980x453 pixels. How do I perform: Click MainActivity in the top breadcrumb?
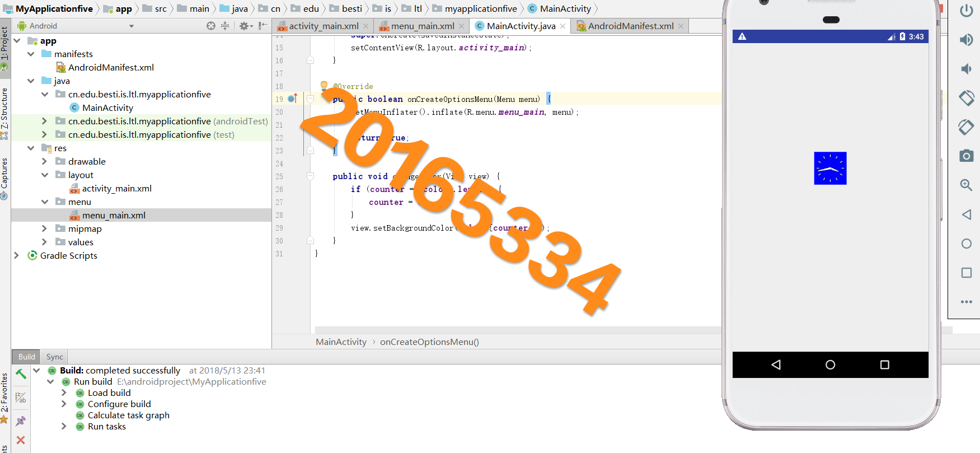565,8
